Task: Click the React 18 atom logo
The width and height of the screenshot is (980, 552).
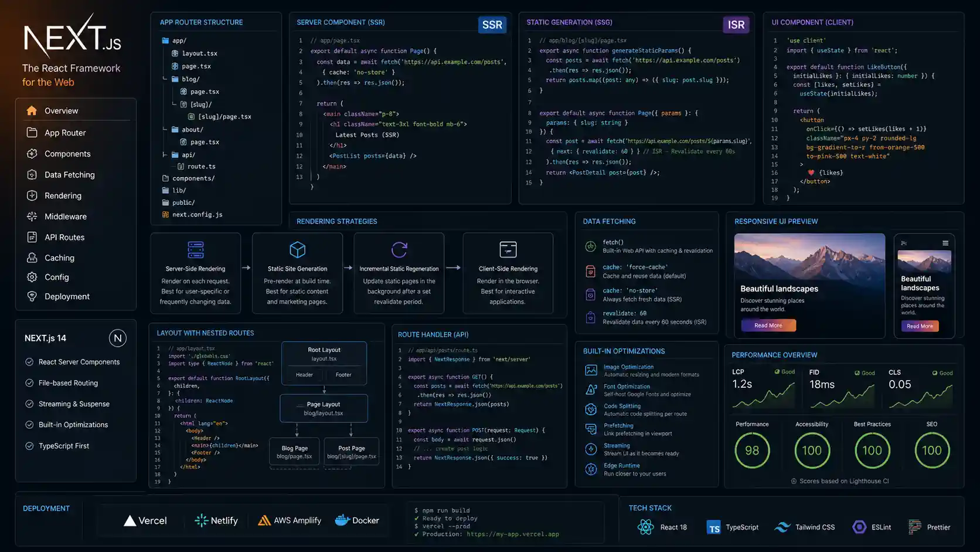Action: (645, 527)
